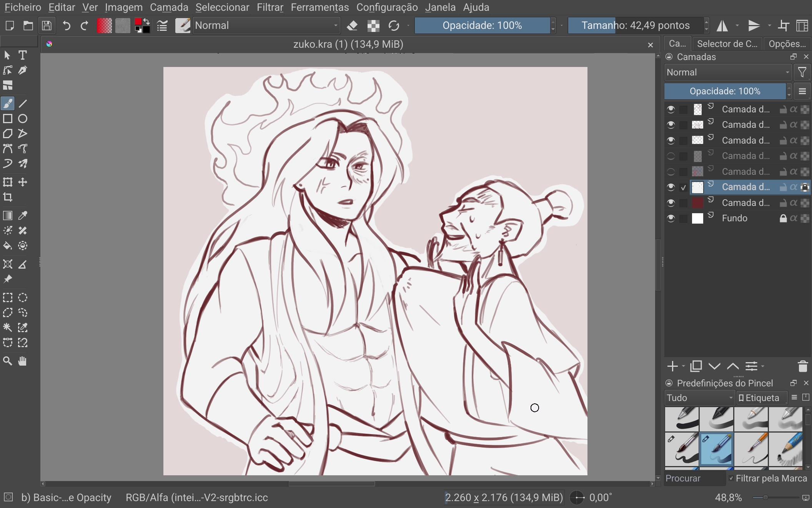Viewport: 812px width, 508px height.
Task: Select the Move tool
Action: 23,182
